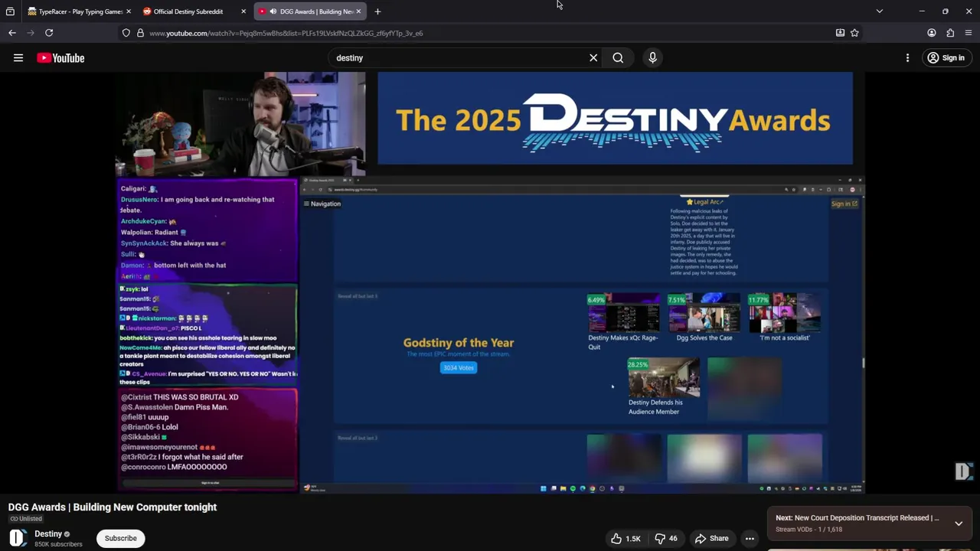
Task: Close the Official Destiny Subreddit tab
Action: click(243, 11)
